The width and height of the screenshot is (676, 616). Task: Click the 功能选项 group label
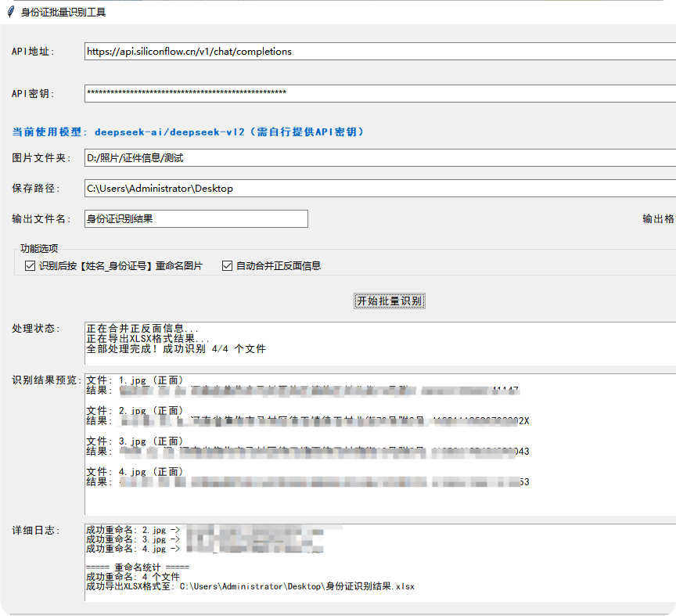(x=39, y=248)
